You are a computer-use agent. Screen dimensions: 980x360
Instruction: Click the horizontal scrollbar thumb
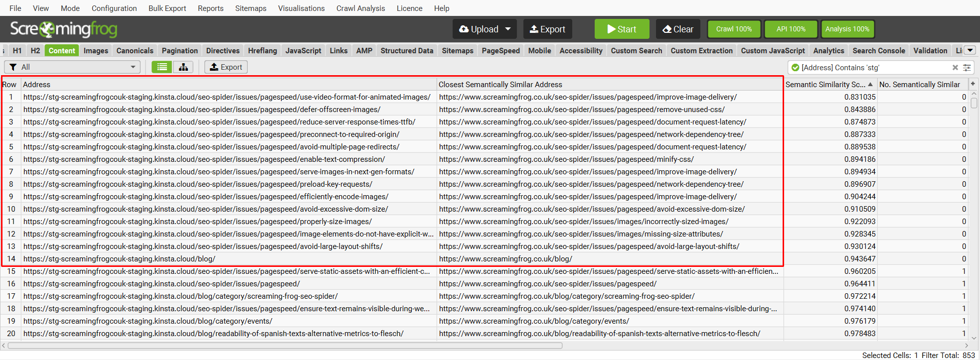point(285,345)
